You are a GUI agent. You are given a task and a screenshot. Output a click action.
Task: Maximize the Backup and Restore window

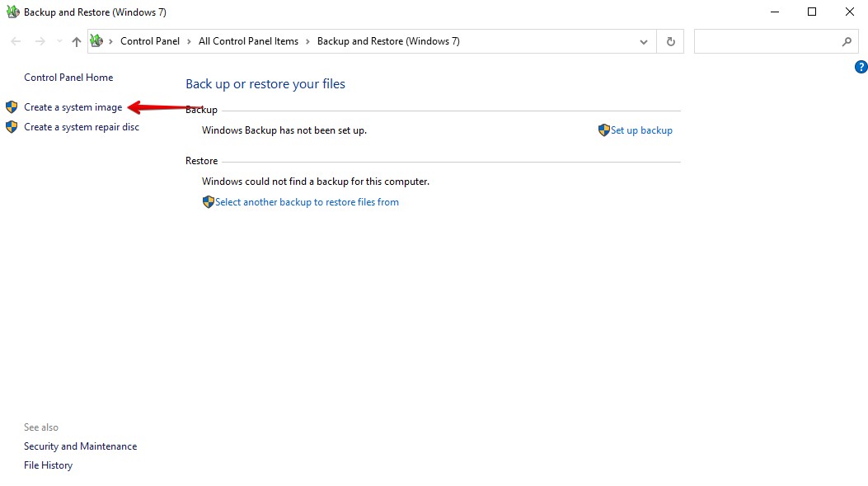click(x=812, y=12)
